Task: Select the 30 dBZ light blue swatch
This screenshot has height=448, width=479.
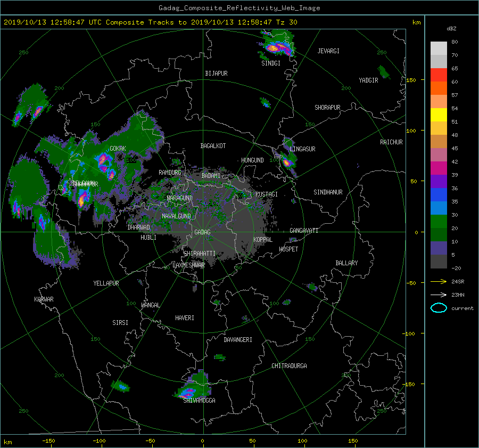Action: tap(439, 208)
